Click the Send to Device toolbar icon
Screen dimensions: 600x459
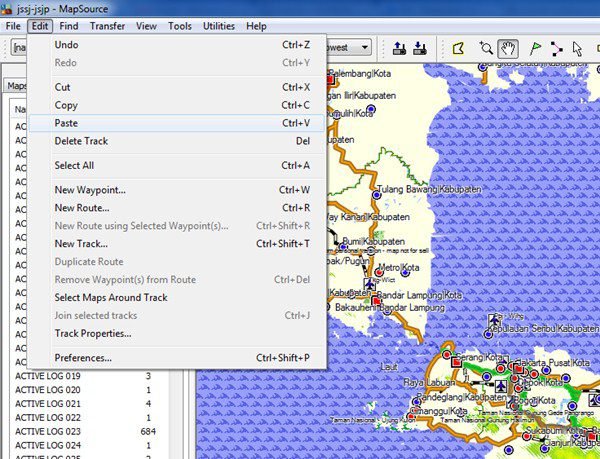tap(399, 47)
